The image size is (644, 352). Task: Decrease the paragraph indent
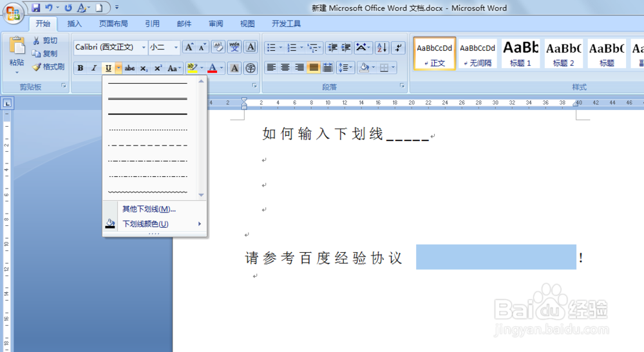coord(333,48)
